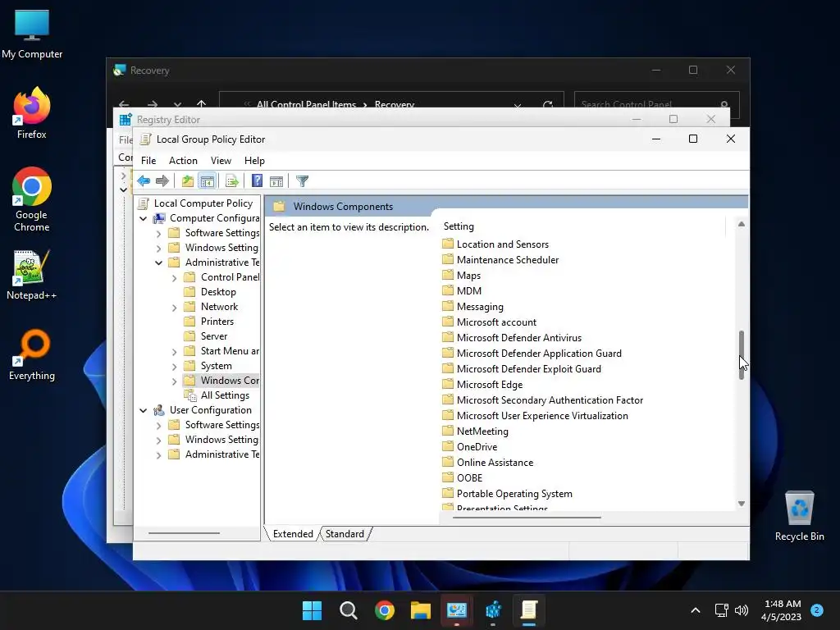Click the tree pane horizontal scrollbar
The width and height of the screenshot is (840, 630).
184,533
